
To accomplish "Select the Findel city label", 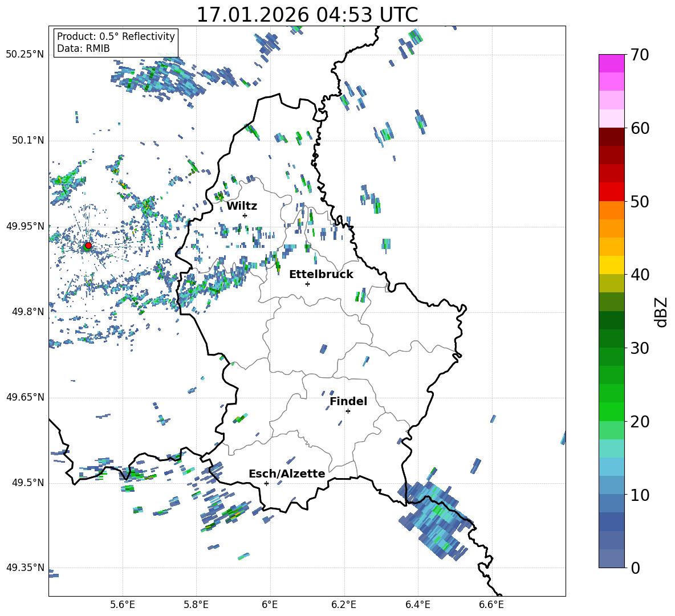I will pos(348,401).
